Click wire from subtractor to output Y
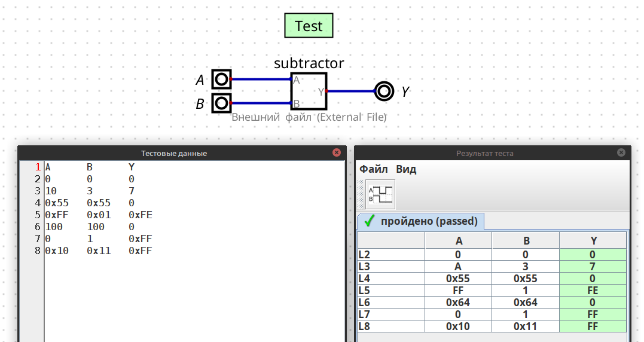The image size is (644, 342). click(x=351, y=91)
